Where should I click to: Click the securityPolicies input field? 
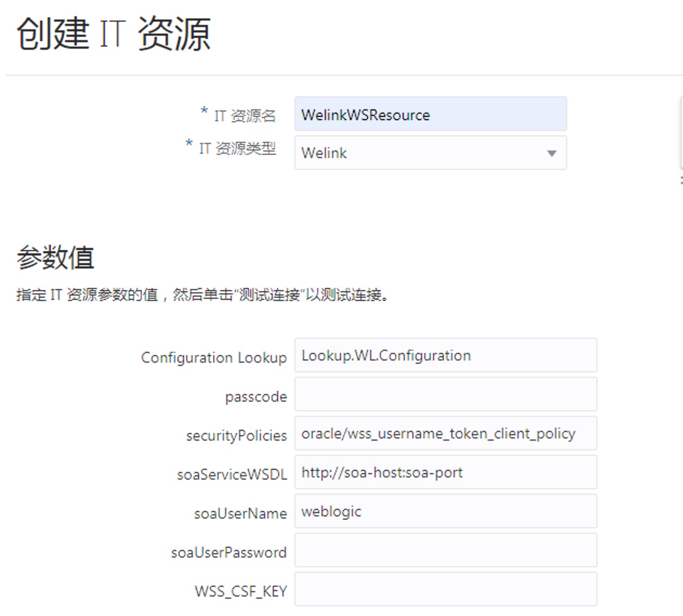click(x=445, y=433)
